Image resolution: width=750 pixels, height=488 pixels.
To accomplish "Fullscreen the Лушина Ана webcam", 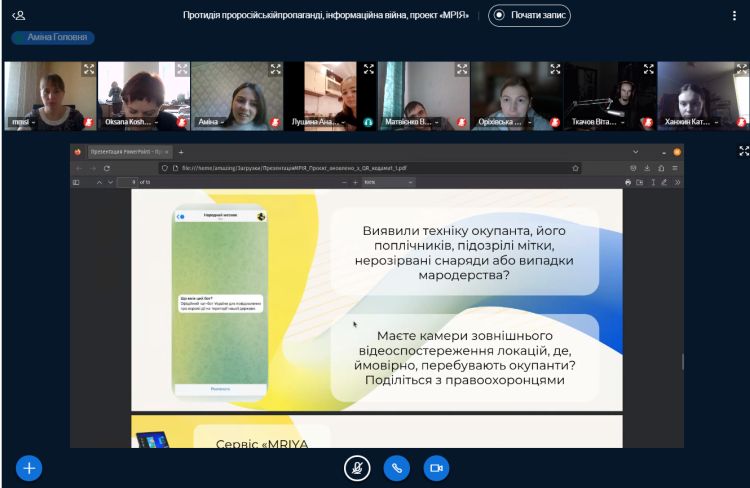I will pyautogui.click(x=368, y=69).
